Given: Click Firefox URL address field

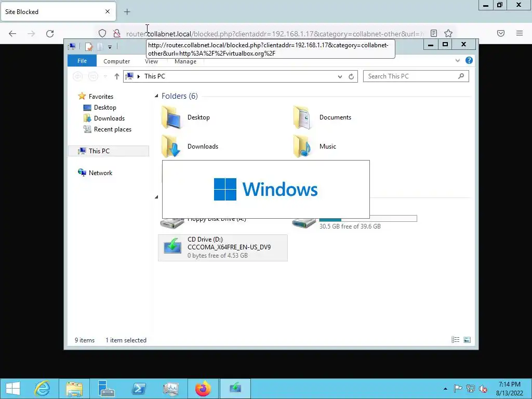Looking at the screenshot, I should tap(275, 34).
